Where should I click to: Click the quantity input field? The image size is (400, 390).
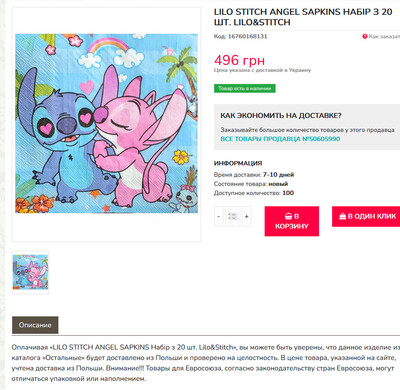233,216
